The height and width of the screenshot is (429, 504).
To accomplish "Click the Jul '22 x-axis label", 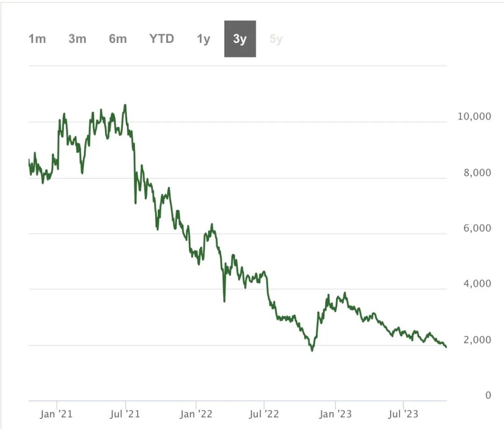I will point(264,414).
